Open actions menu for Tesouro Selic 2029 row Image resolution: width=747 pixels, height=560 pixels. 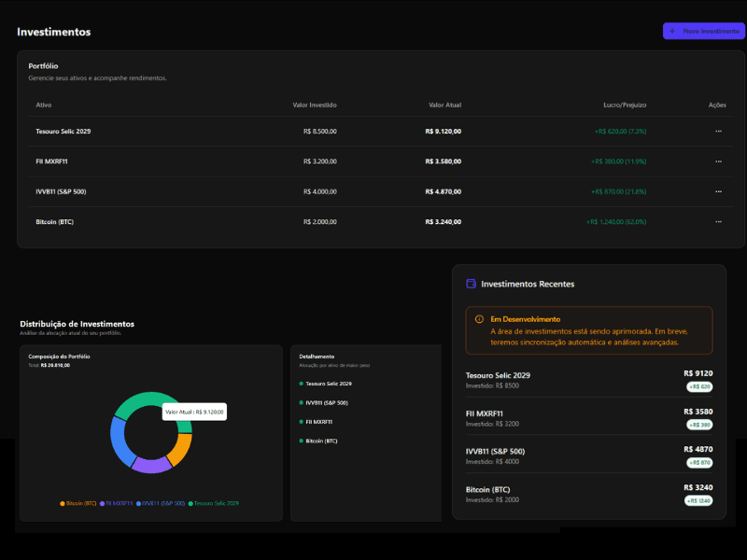718,132
